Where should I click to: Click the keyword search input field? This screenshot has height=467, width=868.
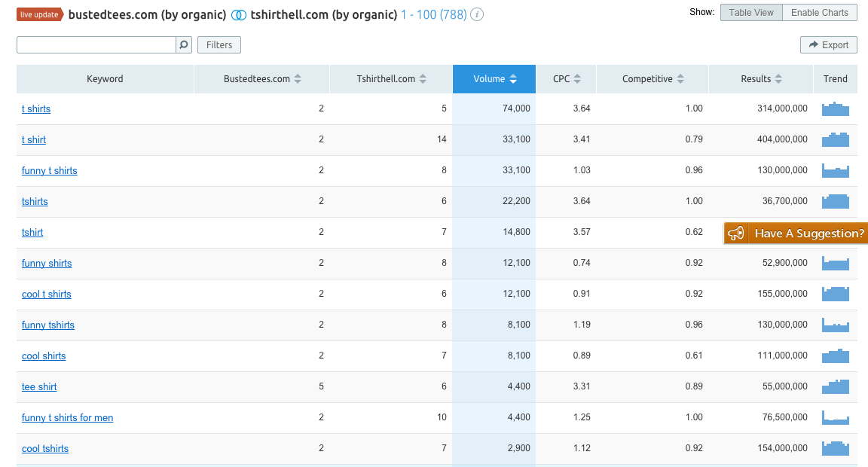click(x=96, y=45)
